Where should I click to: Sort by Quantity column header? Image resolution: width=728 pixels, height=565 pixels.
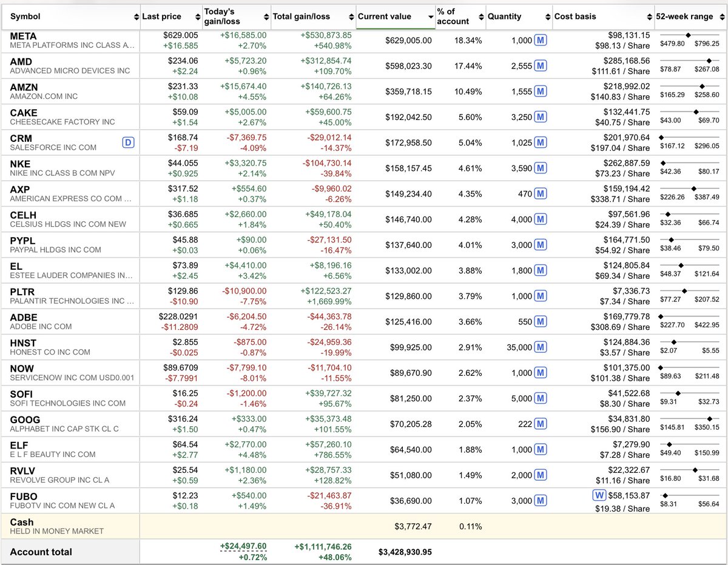tap(519, 17)
